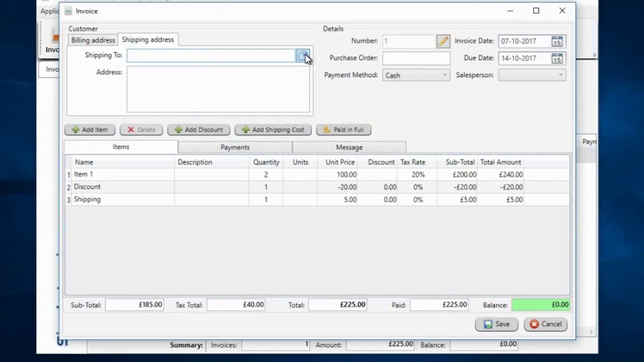Click the Total field showing £225.00
This screenshot has width=644, height=362.
(338, 305)
